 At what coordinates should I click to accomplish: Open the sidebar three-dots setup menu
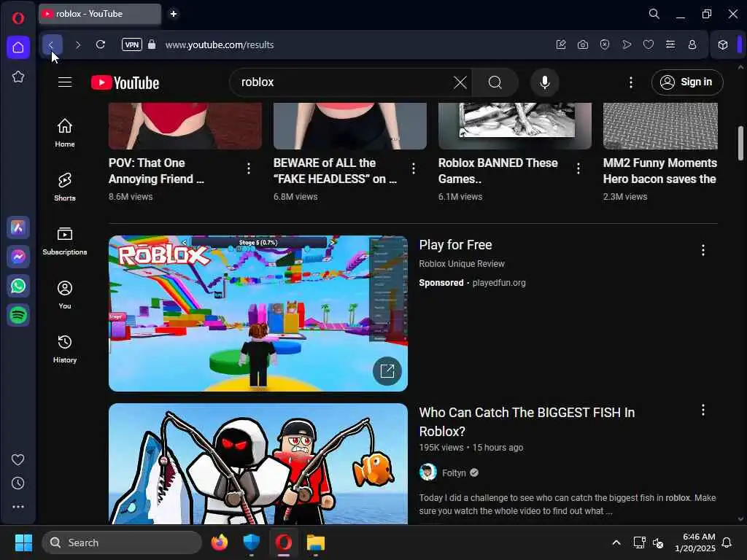tap(18, 507)
